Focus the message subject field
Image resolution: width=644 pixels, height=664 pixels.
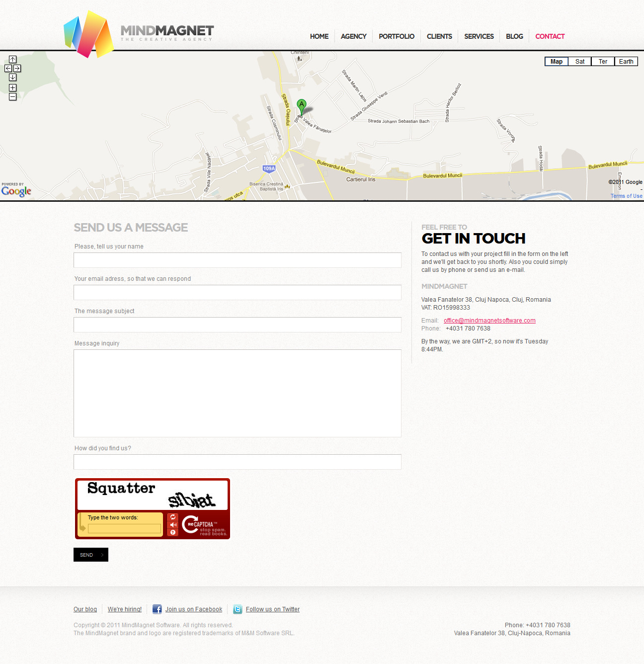click(238, 325)
